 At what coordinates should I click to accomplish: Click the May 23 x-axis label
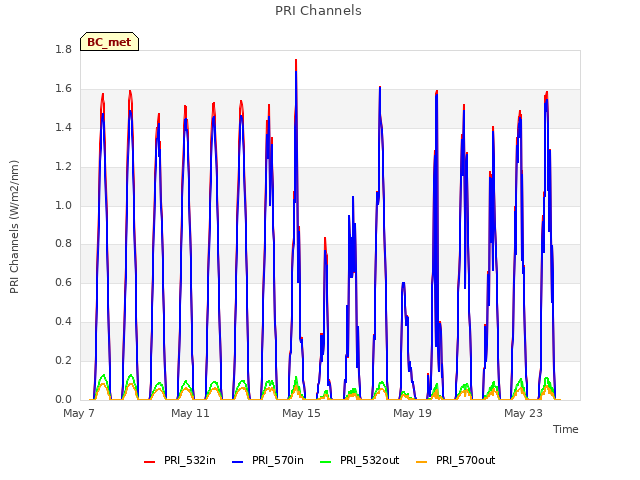click(x=523, y=413)
